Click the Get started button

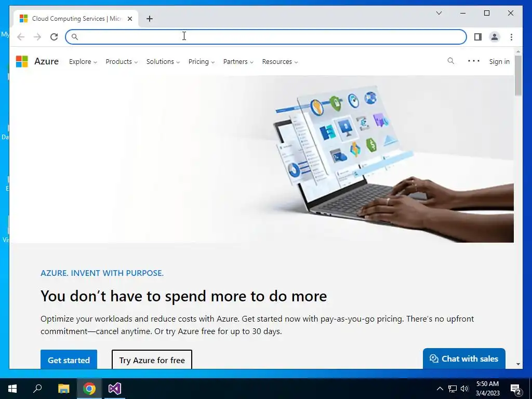point(69,360)
